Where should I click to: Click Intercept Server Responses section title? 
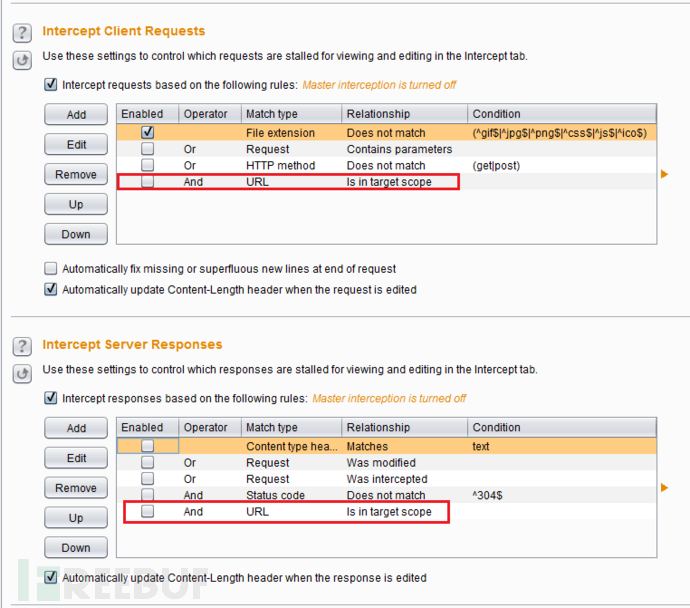coord(132,344)
